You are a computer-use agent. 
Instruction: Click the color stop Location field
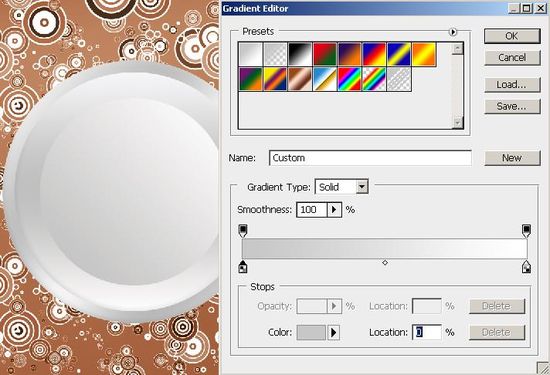[427, 333]
